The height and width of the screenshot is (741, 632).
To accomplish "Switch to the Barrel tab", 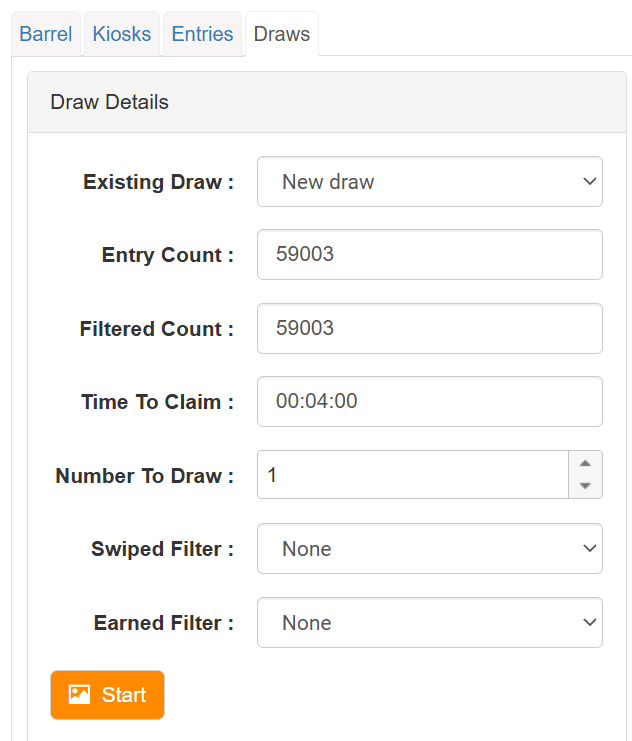I will click(x=46, y=34).
